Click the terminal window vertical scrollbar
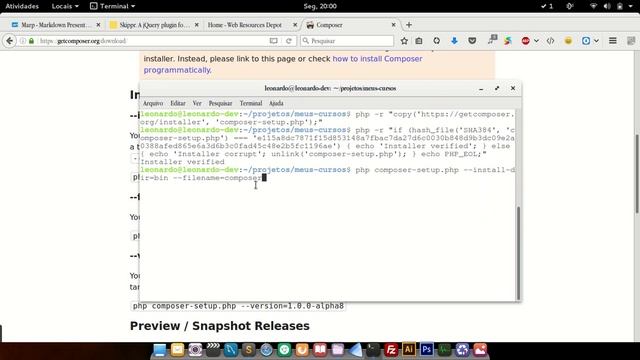 (518, 253)
